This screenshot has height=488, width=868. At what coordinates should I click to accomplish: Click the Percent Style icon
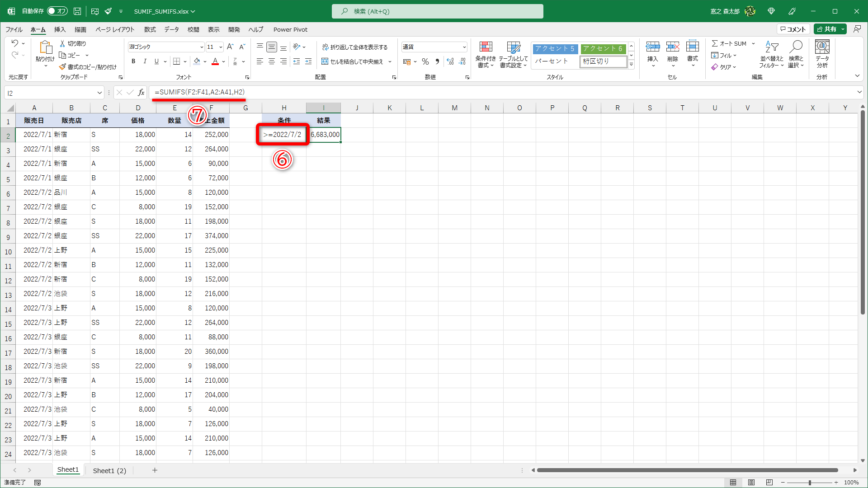[x=425, y=61]
